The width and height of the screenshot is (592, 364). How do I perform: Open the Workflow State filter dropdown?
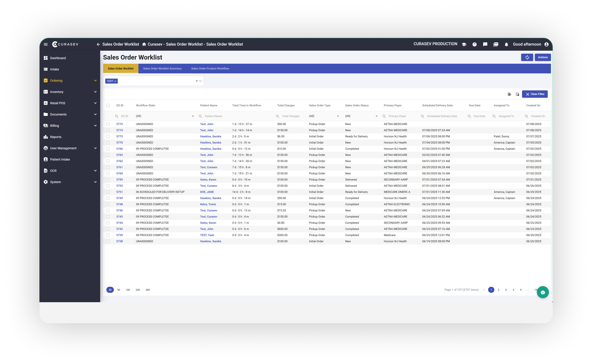point(193,116)
